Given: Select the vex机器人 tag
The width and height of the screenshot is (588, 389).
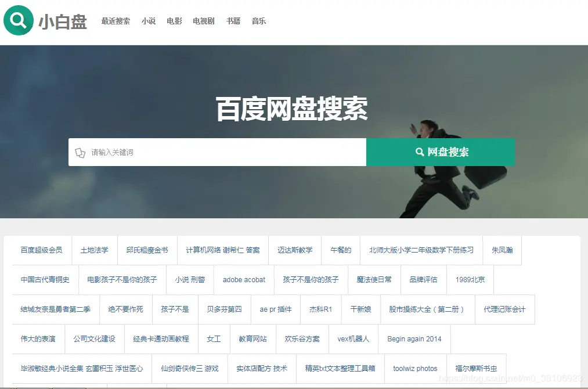Looking at the screenshot, I should 353,339.
